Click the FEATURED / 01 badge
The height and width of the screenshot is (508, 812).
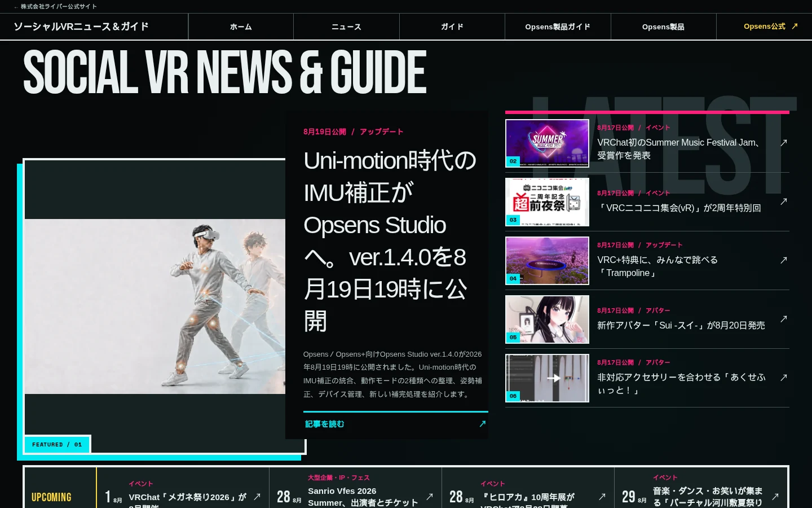pyautogui.click(x=57, y=444)
